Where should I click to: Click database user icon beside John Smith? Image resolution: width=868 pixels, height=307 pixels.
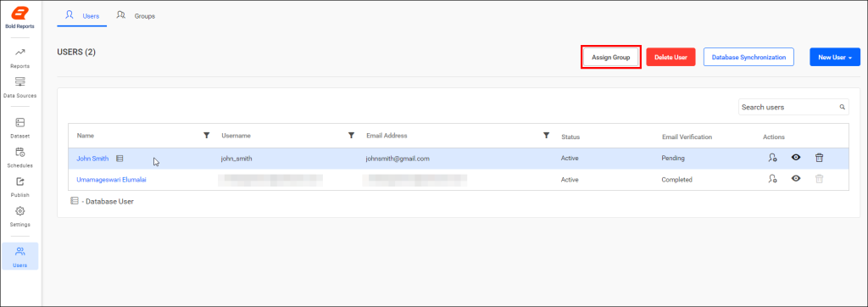120,159
